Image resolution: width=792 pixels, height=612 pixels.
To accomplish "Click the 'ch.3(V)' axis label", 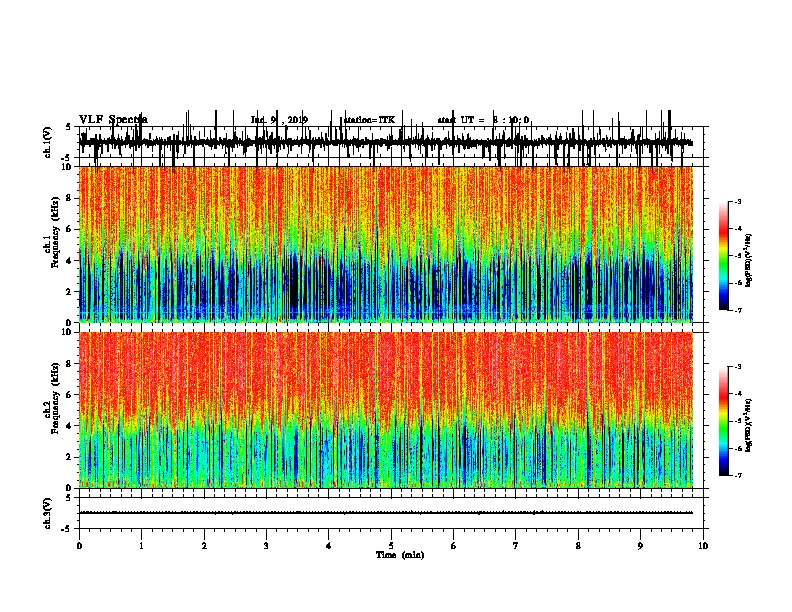I will 47,513.
